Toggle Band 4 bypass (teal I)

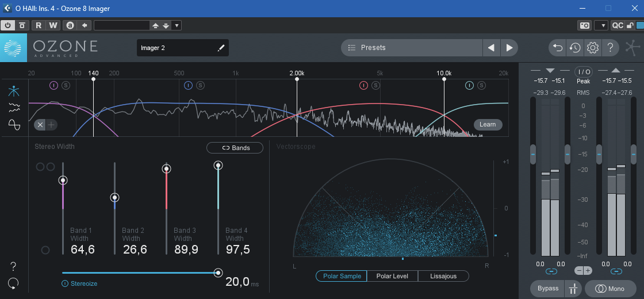point(469,86)
